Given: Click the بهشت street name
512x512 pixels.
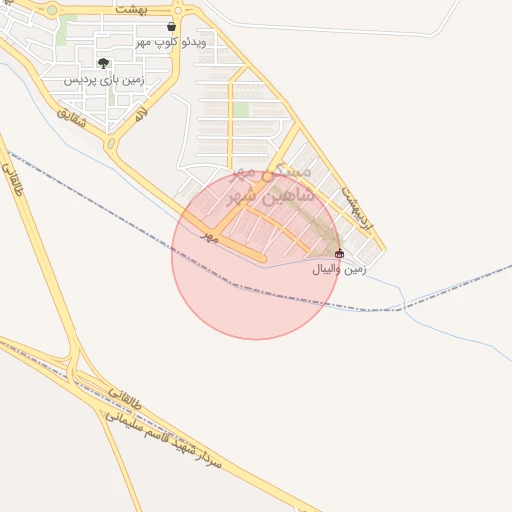Looking at the screenshot, I should click(131, 10).
